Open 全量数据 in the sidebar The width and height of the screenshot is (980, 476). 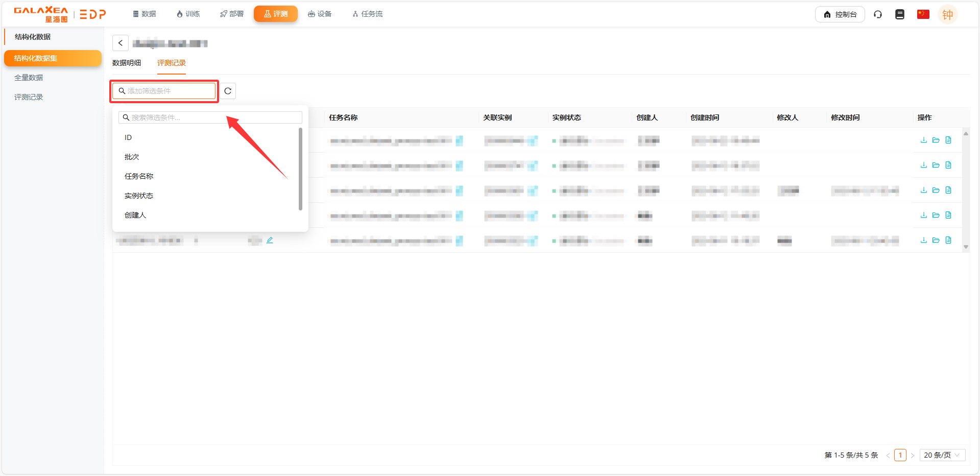point(29,78)
